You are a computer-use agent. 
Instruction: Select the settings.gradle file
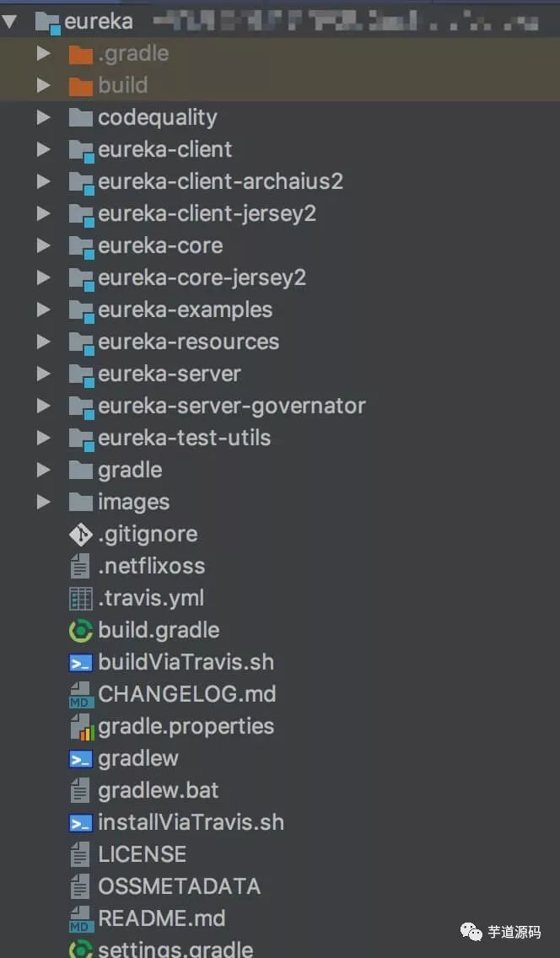(x=176, y=950)
